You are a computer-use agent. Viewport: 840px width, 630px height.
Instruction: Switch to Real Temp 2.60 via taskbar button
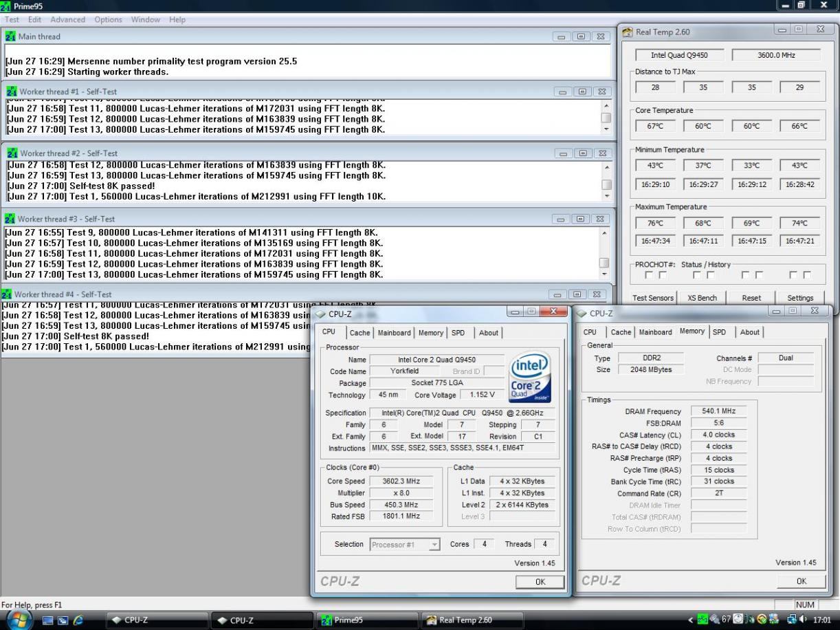tap(472, 620)
